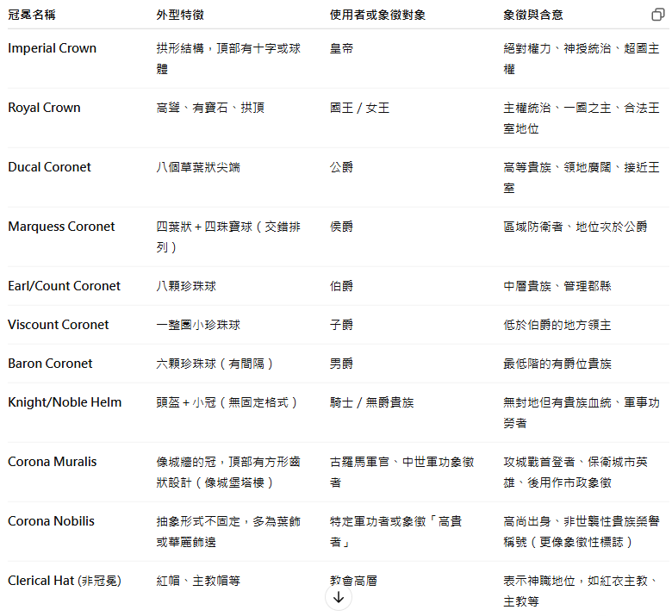Select the Earl/Count Coronet text
The image size is (672, 616).
coord(65,286)
